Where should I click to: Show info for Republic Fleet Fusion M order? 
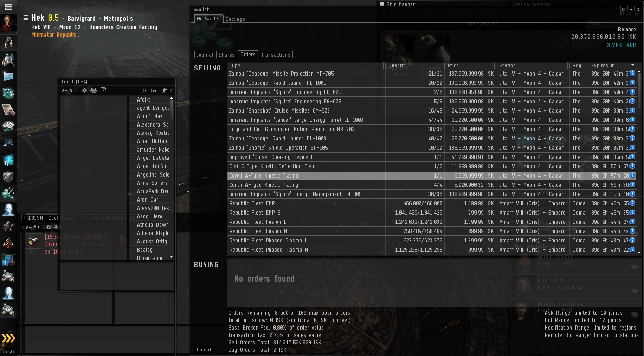(x=632, y=231)
